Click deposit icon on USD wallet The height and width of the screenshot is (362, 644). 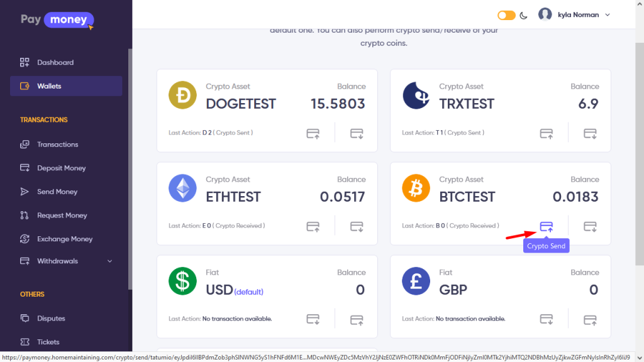pyautogui.click(x=313, y=319)
